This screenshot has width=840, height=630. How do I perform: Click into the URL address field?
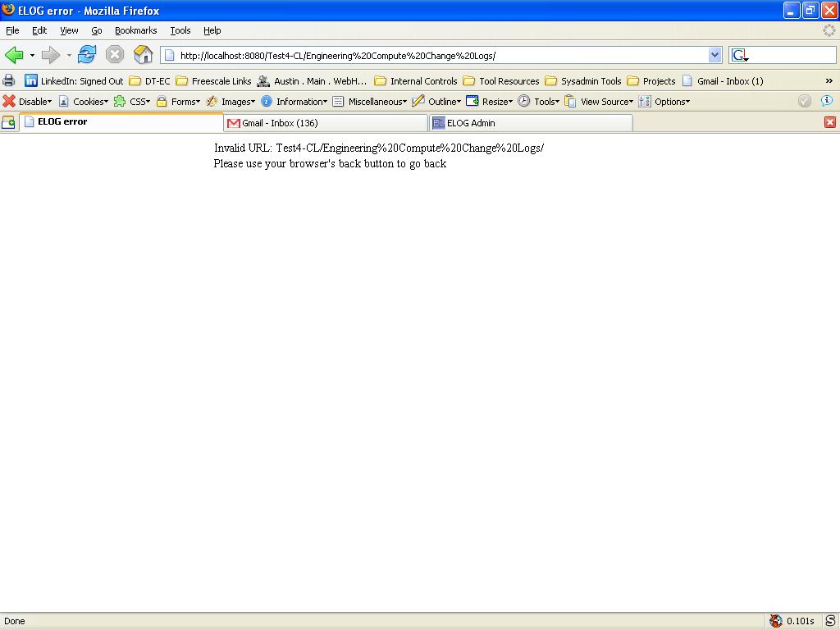[x=442, y=55]
